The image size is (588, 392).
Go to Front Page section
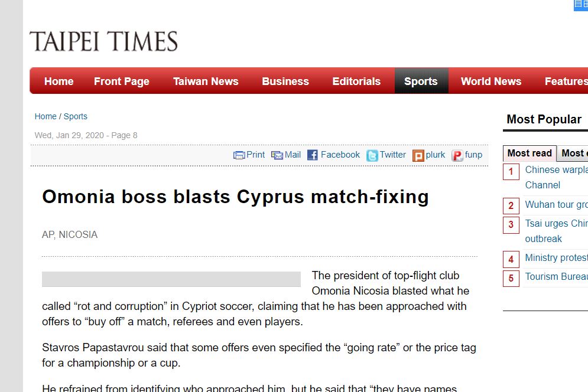coord(122,81)
